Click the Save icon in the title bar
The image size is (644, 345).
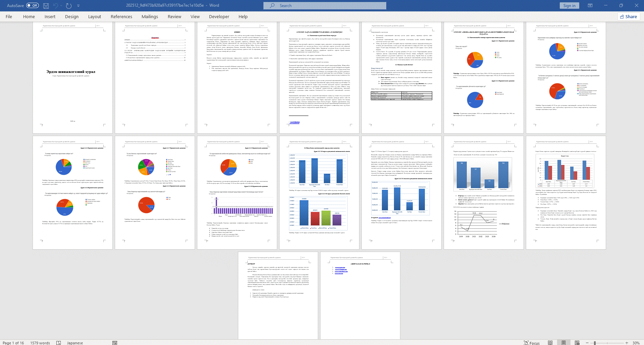click(x=46, y=6)
